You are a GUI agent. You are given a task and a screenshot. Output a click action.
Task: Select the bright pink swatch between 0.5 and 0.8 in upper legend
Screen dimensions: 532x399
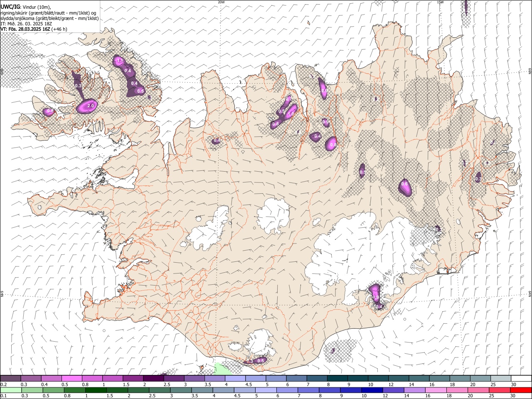[x=71, y=378]
